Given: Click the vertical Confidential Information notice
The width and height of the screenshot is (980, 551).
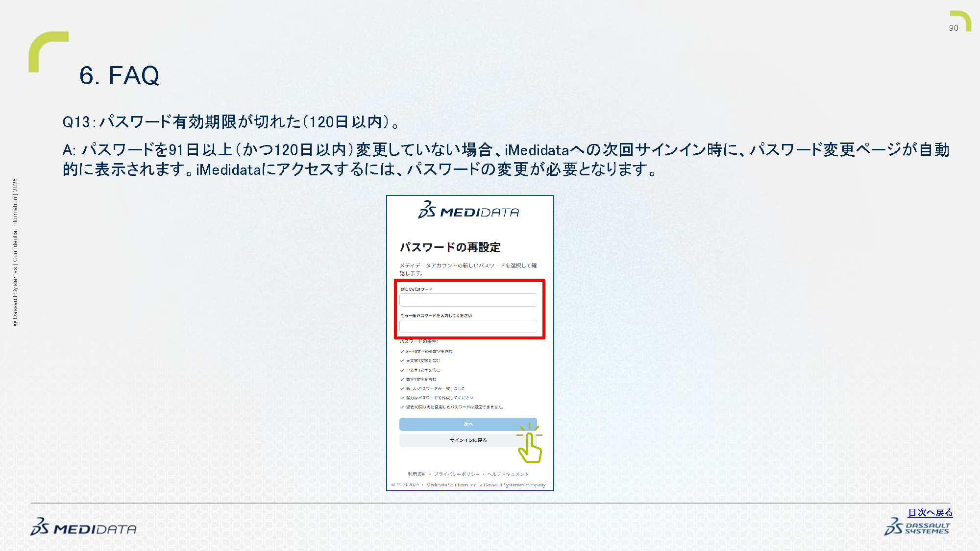Looking at the screenshot, I should (x=15, y=252).
